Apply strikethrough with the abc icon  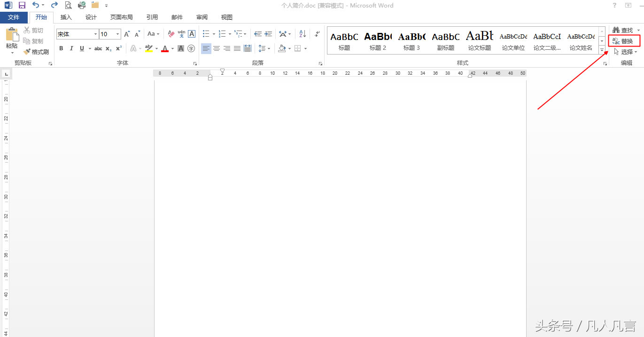[x=98, y=48]
